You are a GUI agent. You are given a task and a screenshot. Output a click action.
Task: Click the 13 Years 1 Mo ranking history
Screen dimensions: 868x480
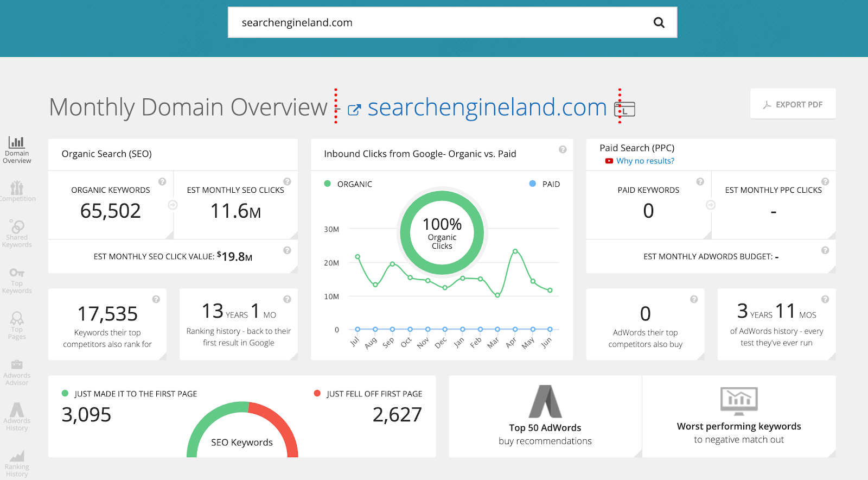(x=239, y=311)
